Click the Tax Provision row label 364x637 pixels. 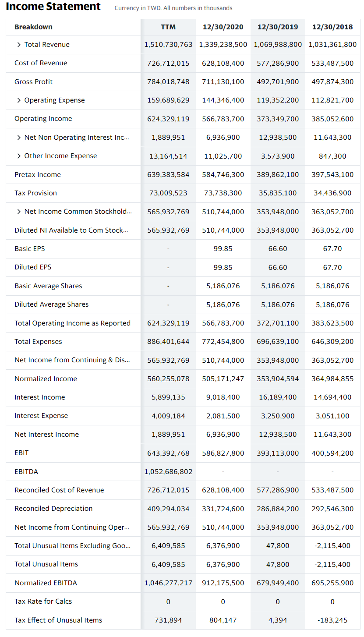pyautogui.click(x=35, y=193)
